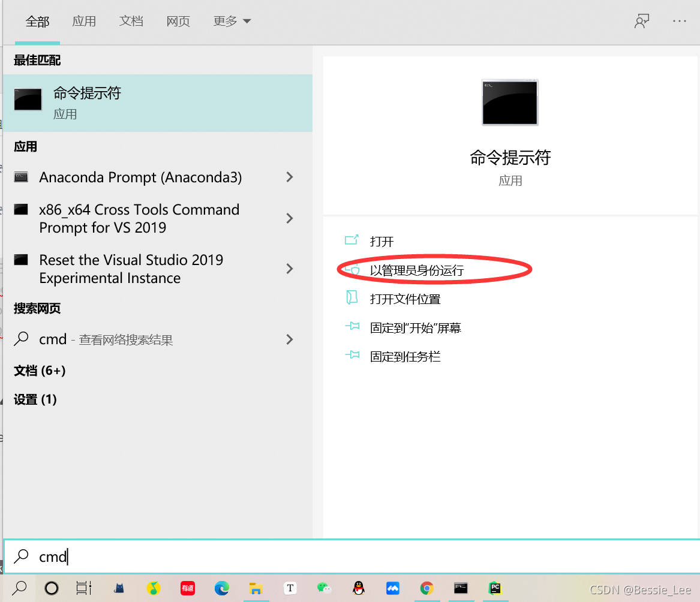Open Reset the Visual Studio 2019 Experimental Instance
This screenshot has height=602, width=700.
tap(131, 269)
